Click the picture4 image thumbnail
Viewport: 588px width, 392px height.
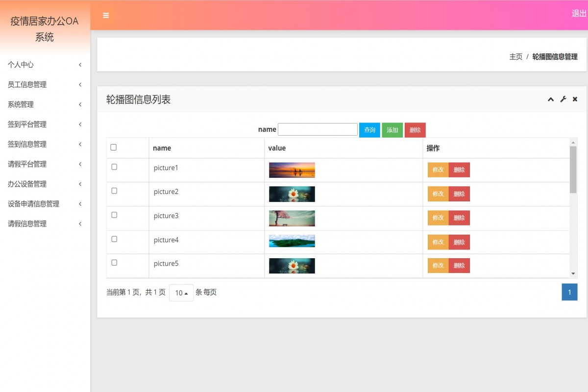tap(292, 241)
